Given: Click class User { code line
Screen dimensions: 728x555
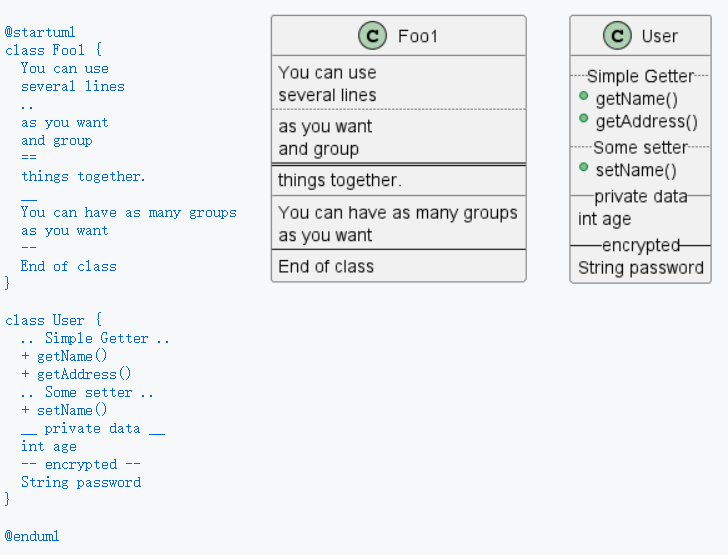Looking at the screenshot, I should click(x=54, y=320).
